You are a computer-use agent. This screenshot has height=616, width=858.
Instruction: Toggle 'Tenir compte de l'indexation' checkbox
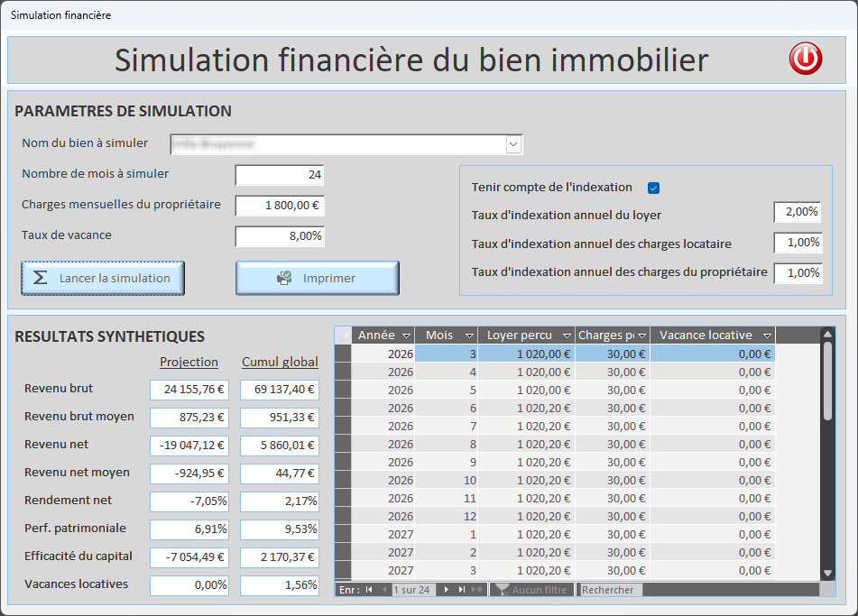coord(654,188)
